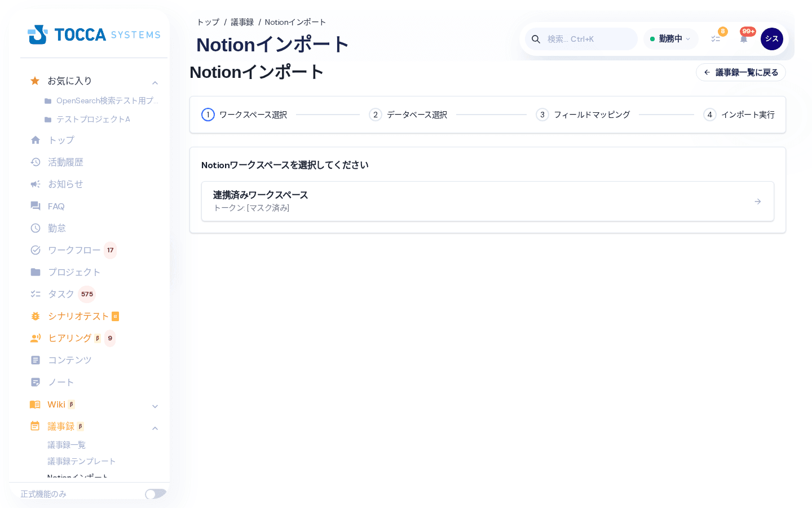Click the 9 badge beside ヒアリング
Screen dimensions: 812x508
click(x=110, y=338)
